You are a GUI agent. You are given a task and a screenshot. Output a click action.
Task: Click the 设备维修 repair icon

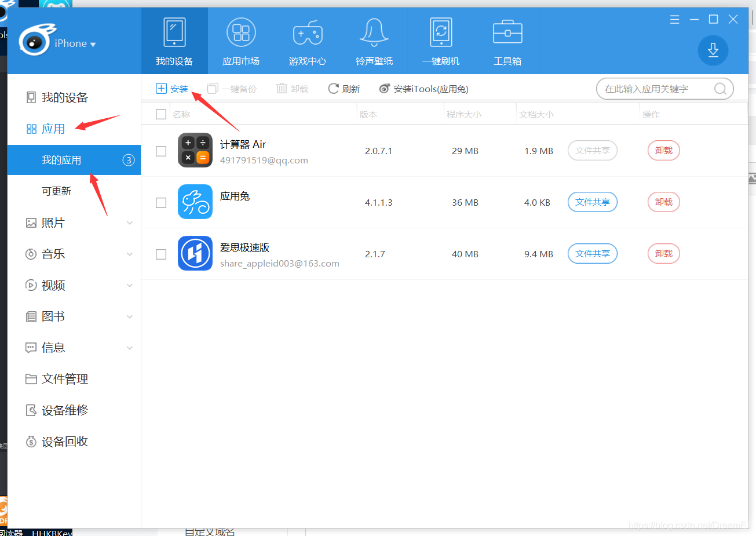click(x=31, y=410)
